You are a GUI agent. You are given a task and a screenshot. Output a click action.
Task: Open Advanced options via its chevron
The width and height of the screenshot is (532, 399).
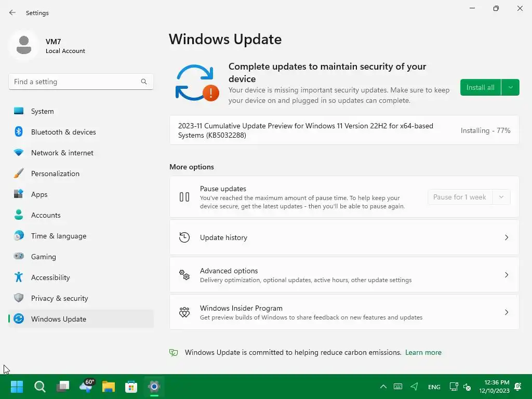(x=506, y=274)
